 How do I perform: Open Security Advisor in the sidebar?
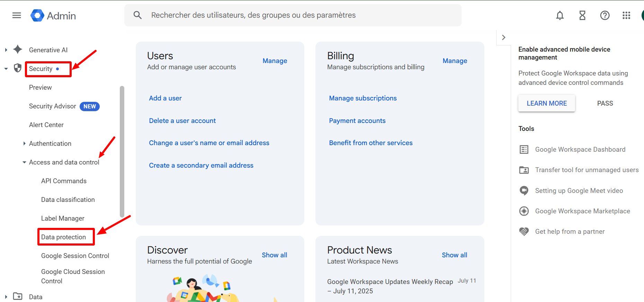tap(52, 106)
